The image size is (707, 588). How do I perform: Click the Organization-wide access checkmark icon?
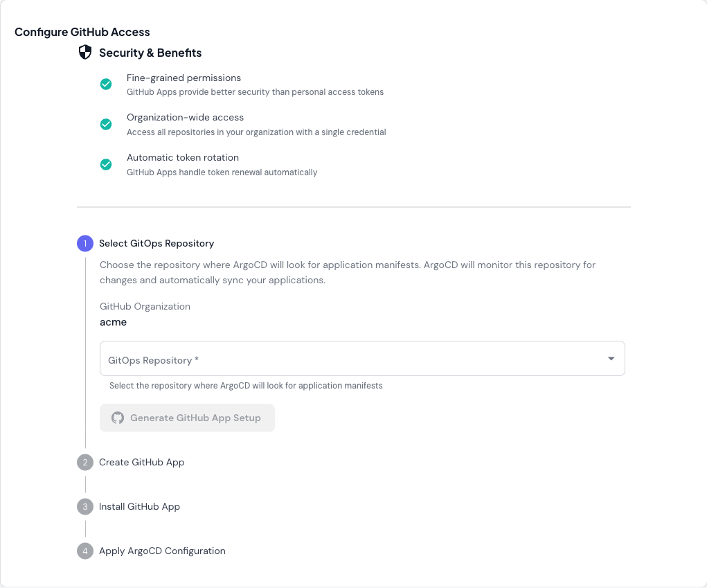coord(106,124)
